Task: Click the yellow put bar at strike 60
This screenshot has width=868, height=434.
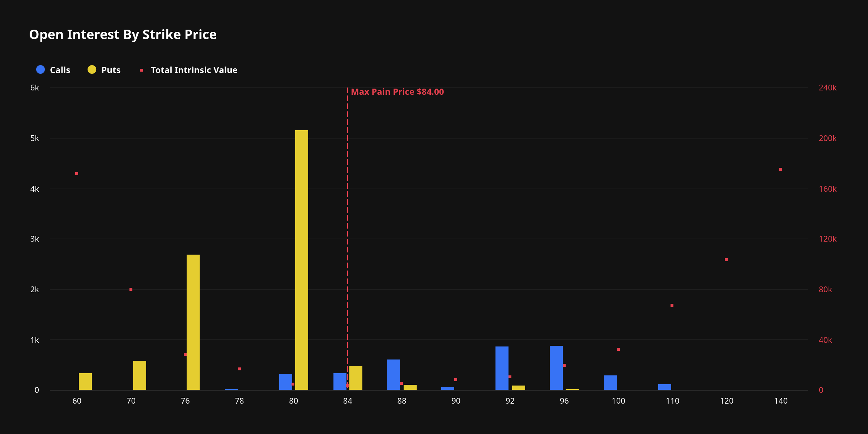Action: [x=85, y=382]
